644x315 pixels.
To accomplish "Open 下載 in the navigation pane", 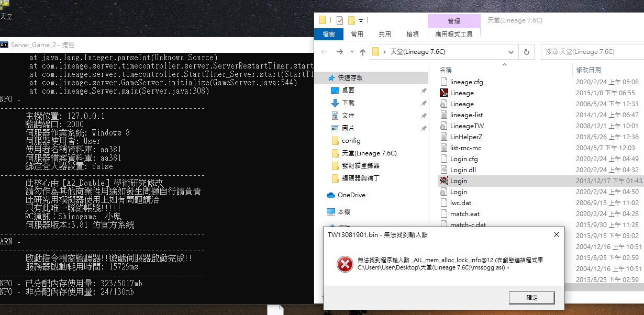I will 348,103.
